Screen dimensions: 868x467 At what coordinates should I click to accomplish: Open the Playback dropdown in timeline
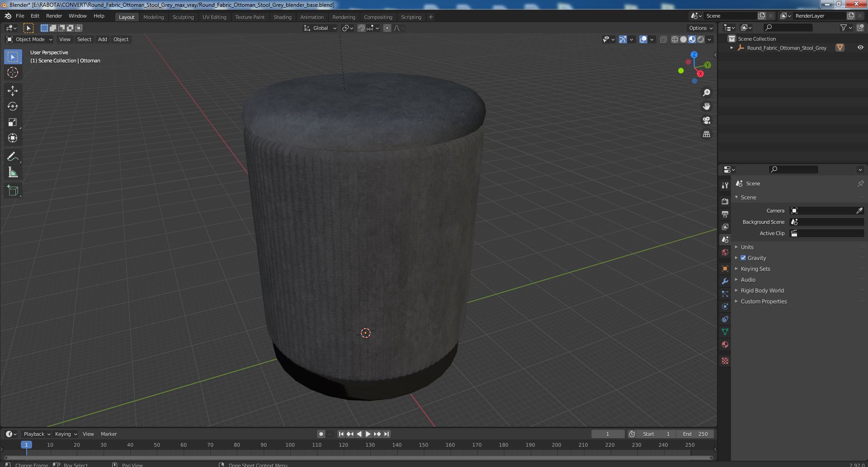(x=36, y=434)
